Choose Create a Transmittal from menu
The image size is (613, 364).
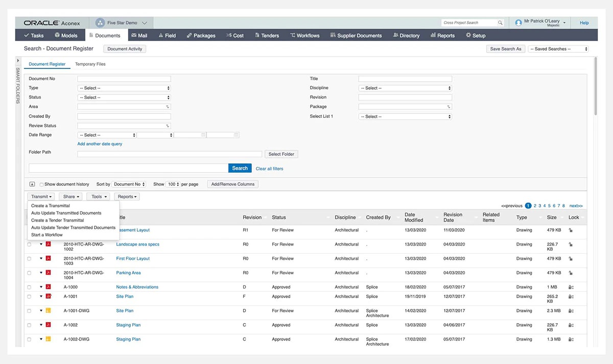point(51,206)
